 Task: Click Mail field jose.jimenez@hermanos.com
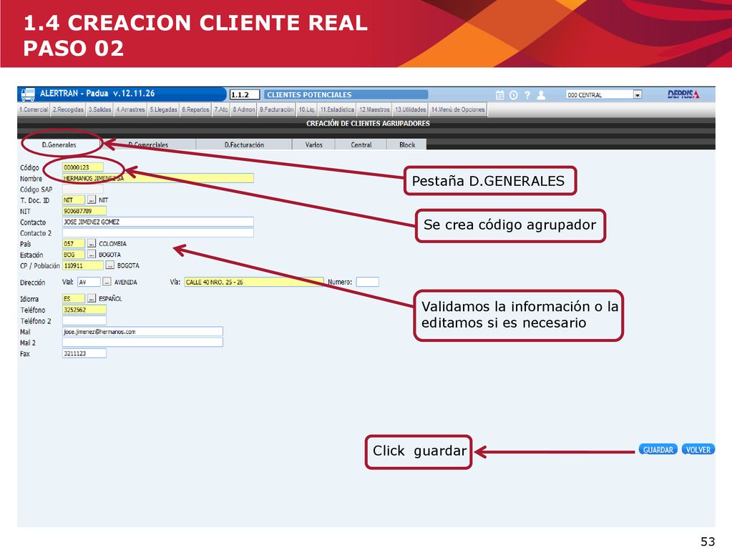[x=142, y=331]
